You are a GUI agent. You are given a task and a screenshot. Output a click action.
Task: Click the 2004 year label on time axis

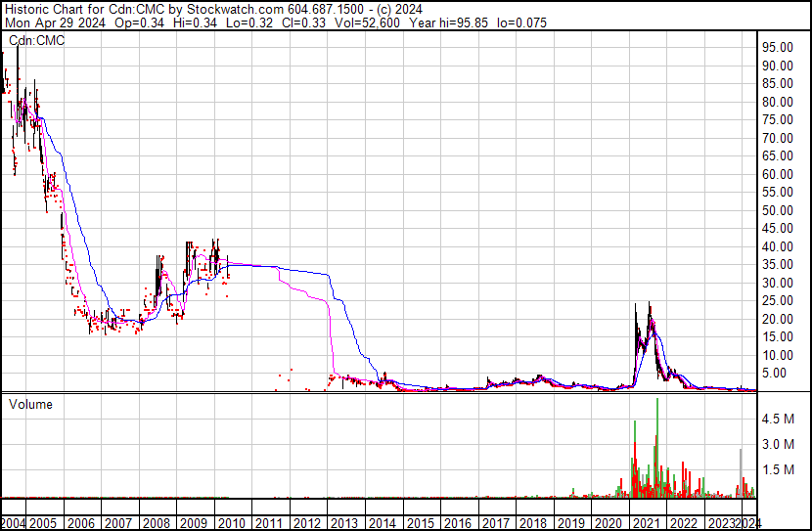[13, 523]
